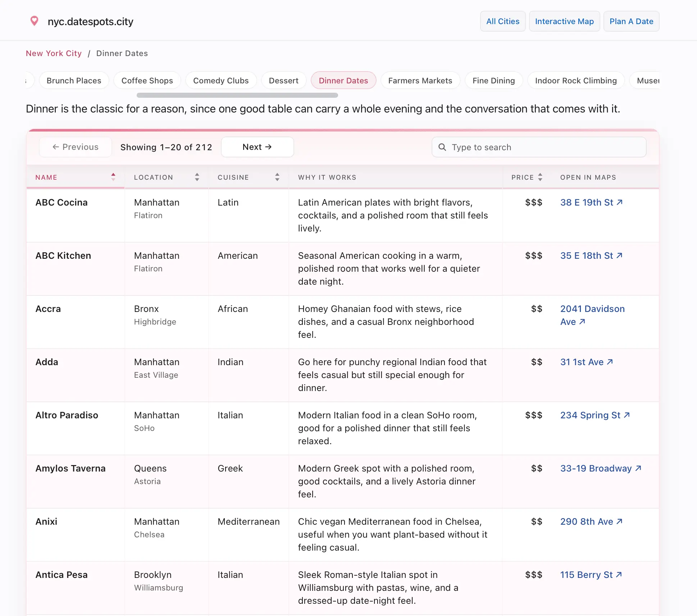Click the Adda restaurant name
This screenshot has height=616, width=697.
47,362
